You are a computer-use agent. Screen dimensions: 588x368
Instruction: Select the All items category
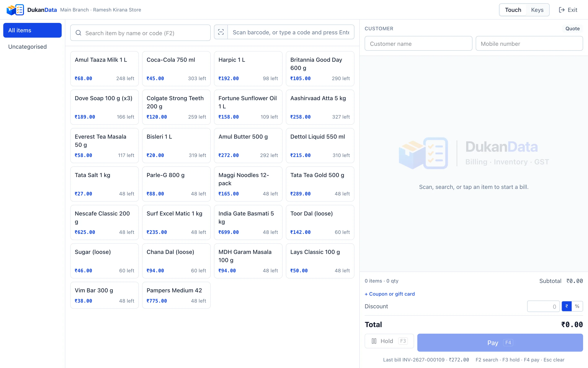32,30
